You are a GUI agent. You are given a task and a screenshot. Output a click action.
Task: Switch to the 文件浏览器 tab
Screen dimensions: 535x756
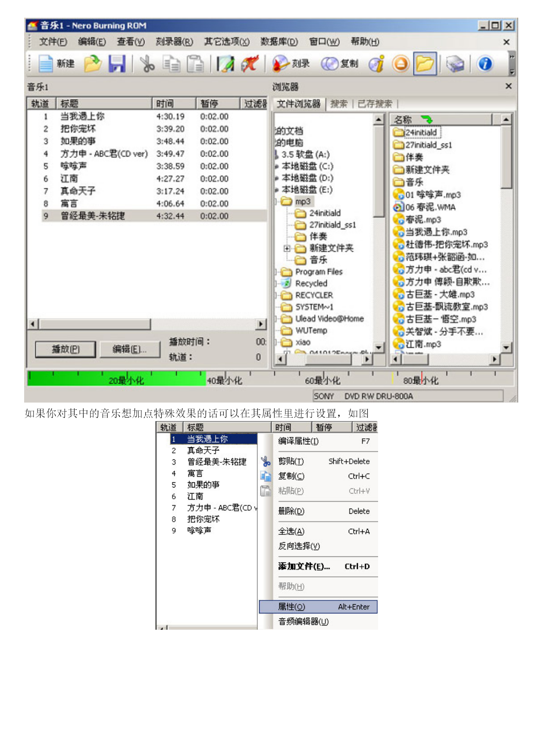point(298,104)
